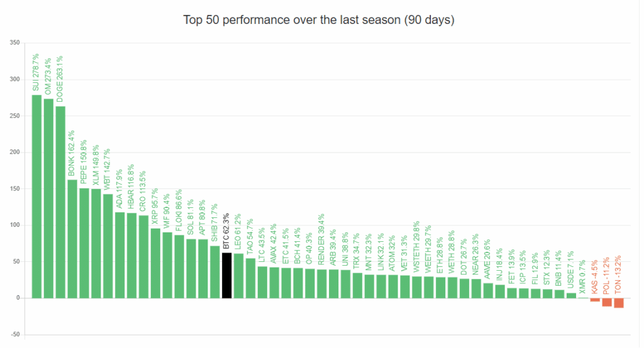This screenshot has height=348, width=644.
Task: Click the black BTC bar
Action: (226, 275)
